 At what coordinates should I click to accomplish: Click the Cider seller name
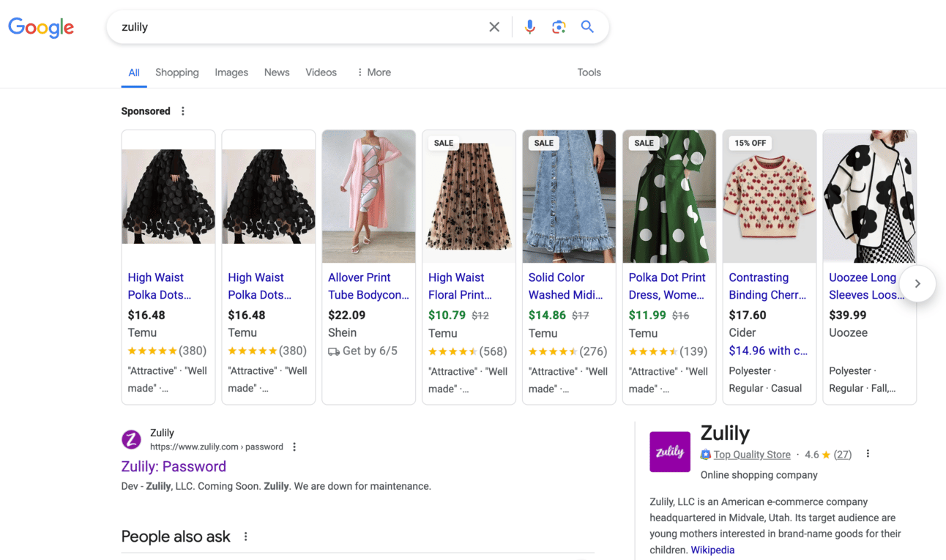[x=744, y=333]
